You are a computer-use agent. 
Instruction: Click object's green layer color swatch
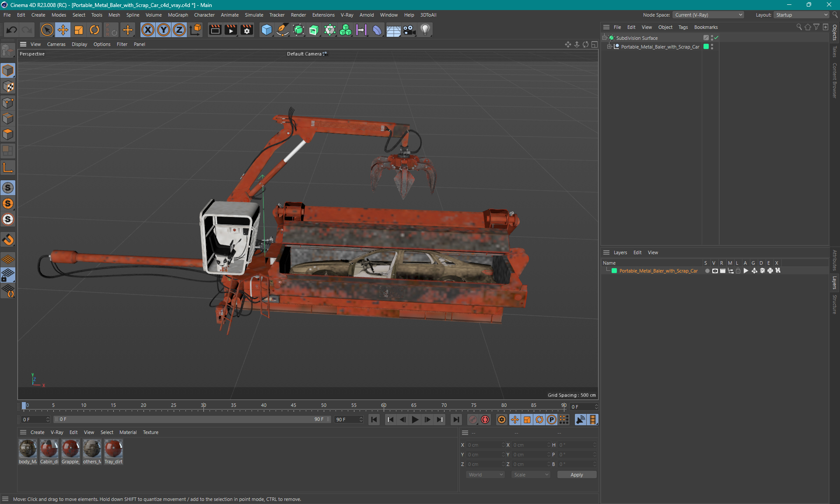coord(706,46)
